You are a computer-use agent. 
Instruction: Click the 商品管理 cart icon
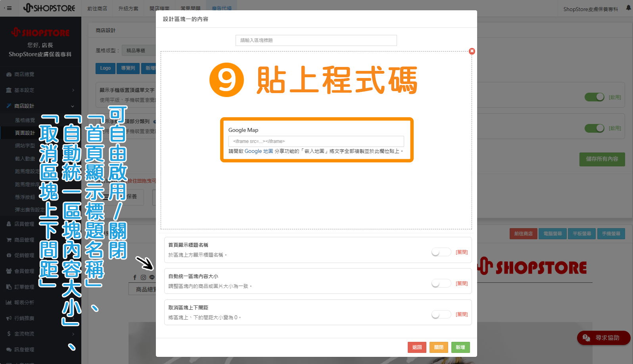point(9,240)
